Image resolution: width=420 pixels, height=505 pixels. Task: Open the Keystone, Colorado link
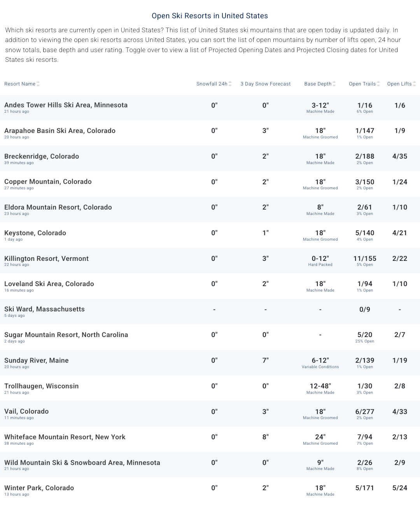click(x=35, y=233)
